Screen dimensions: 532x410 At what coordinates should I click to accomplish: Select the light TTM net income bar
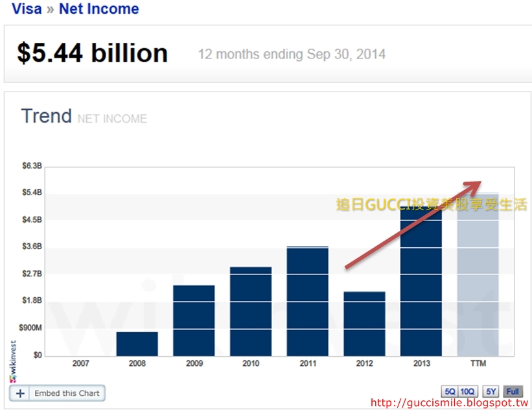(478, 274)
